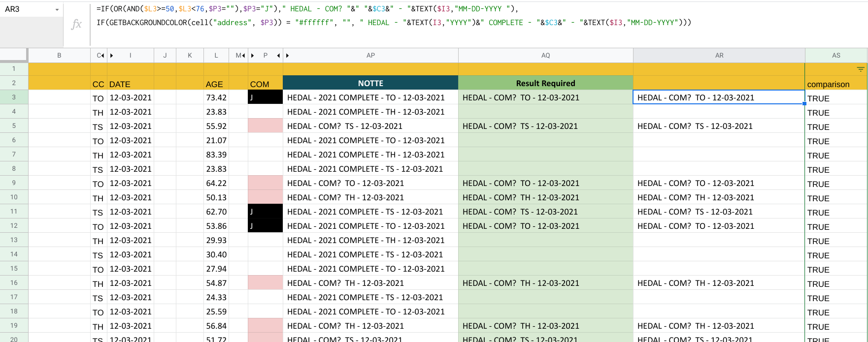Image resolution: width=868 pixels, height=342 pixels.
Task: Unhide columns with left arrow beside M header
Action: pos(244,56)
